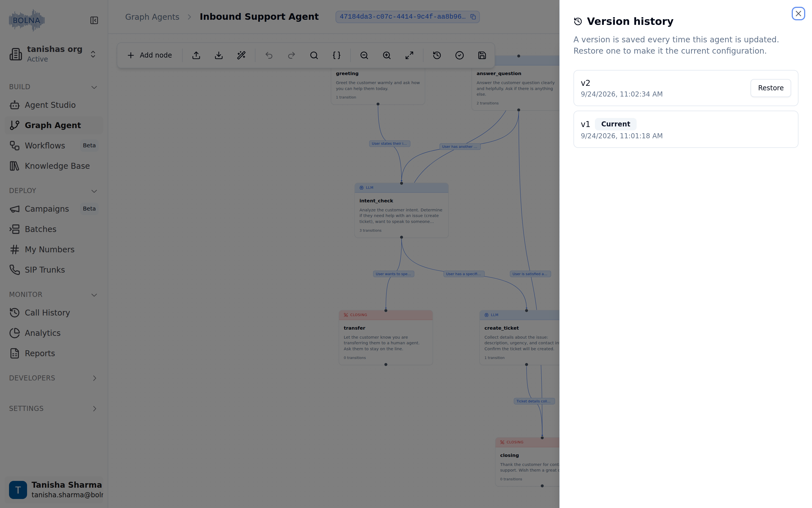Open Tanisha Sharma user profile
The width and height of the screenshot is (812, 508).
coord(54,490)
